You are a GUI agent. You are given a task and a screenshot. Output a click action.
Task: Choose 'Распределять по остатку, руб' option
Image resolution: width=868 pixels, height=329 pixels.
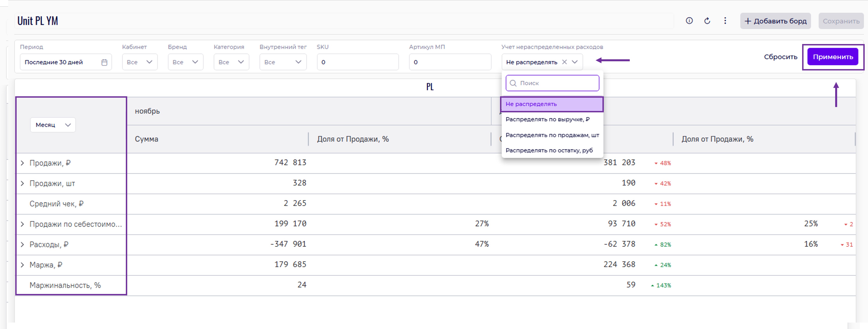click(x=549, y=151)
